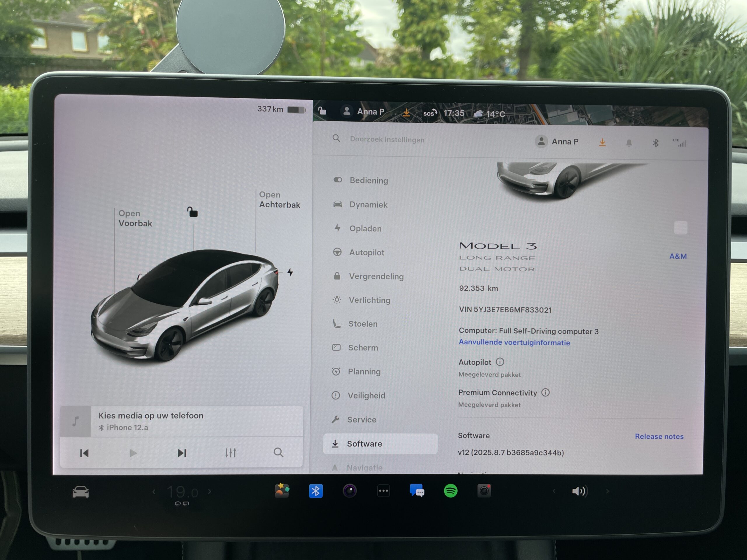Screen dimensions: 747x560
Task: Tap the download icon in status bar
Action: [406, 112]
